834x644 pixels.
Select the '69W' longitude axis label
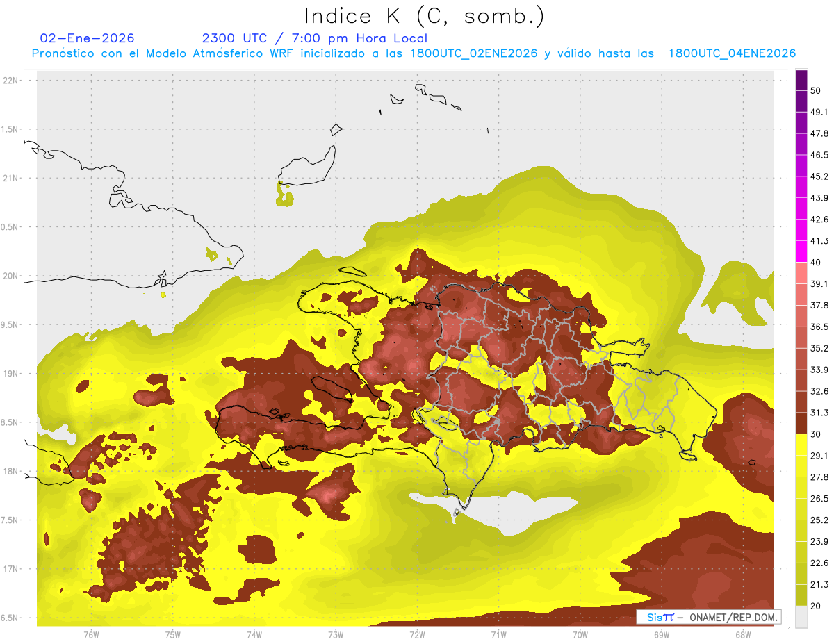(662, 635)
